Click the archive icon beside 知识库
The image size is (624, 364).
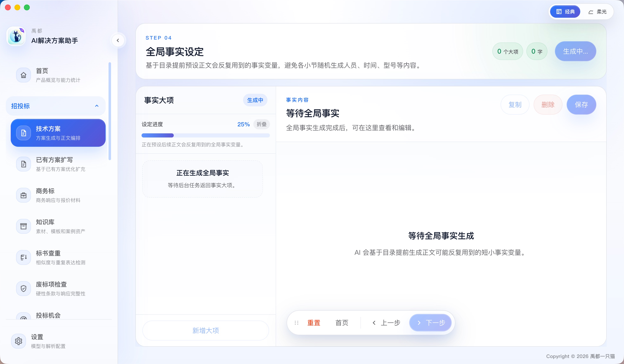click(24, 226)
